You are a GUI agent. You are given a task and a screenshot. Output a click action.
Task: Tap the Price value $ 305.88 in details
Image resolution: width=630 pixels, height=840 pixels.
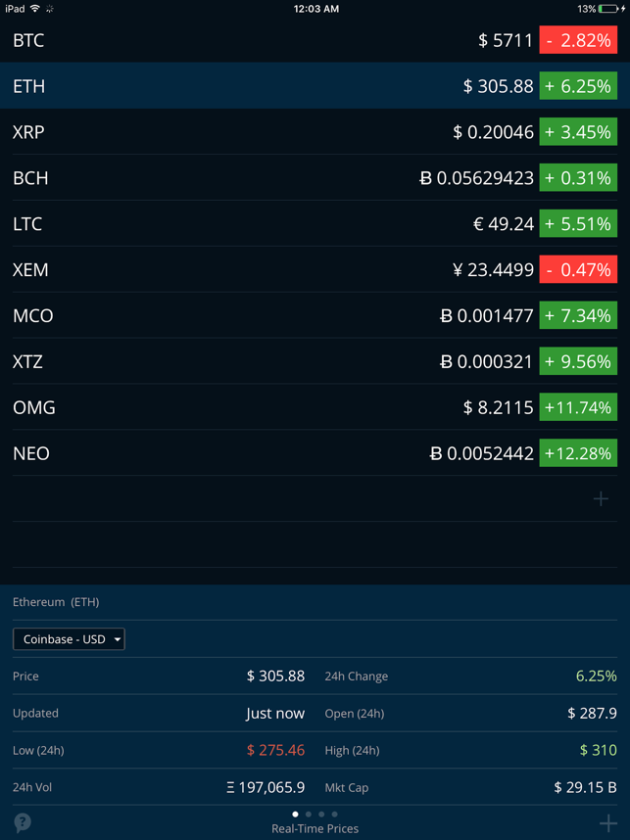point(275,677)
